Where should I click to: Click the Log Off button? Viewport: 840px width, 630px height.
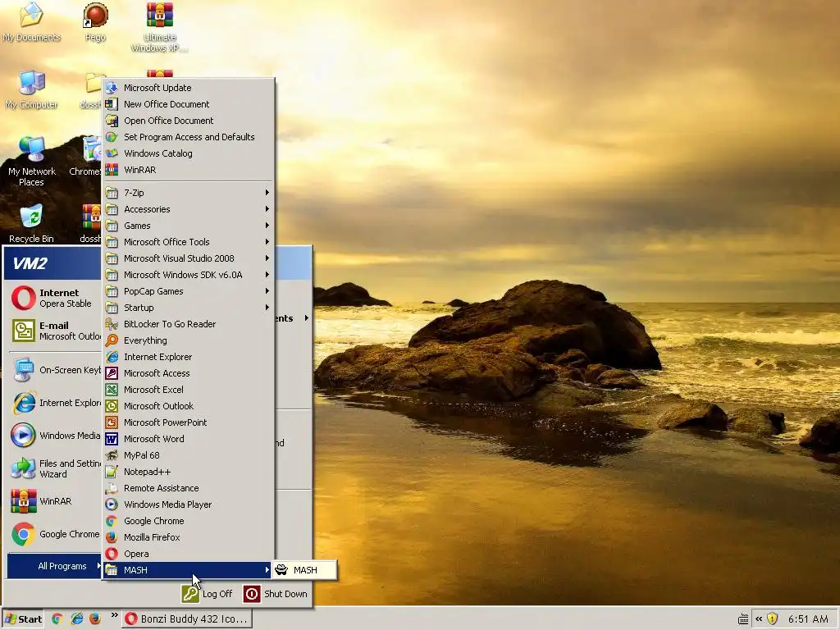pos(208,594)
